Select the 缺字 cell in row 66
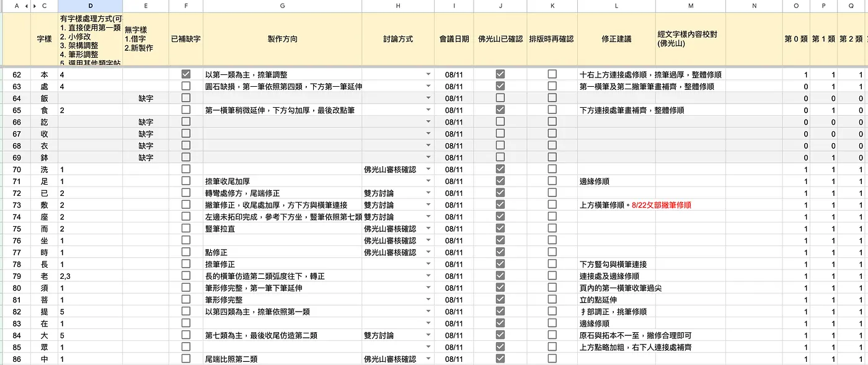This screenshot has height=365, width=868. pos(146,122)
